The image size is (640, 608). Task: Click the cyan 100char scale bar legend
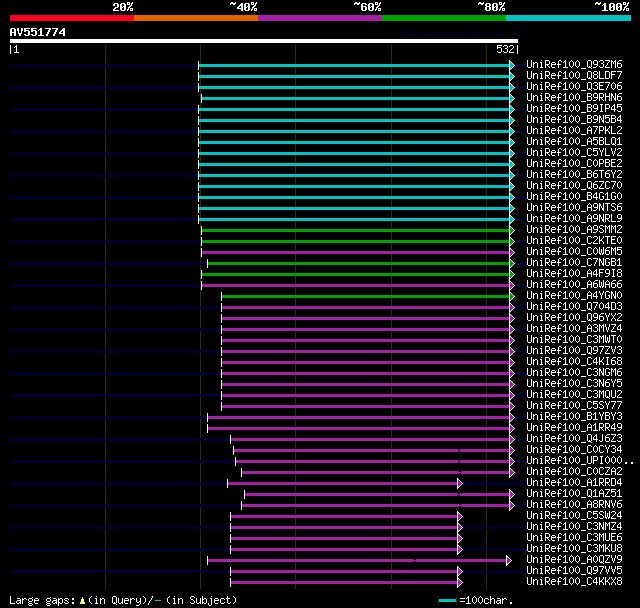coord(447,600)
